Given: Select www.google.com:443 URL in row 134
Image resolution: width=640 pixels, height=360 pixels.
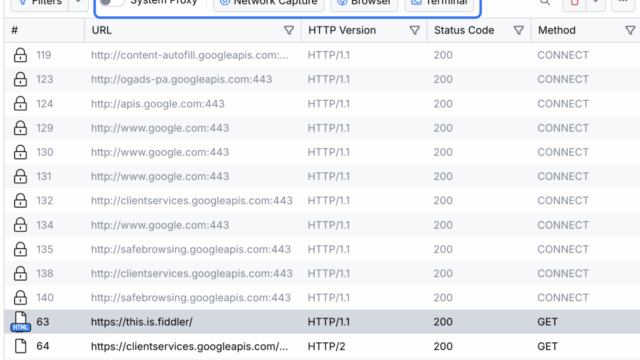Looking at the screenshot, I should coord(160,225).
